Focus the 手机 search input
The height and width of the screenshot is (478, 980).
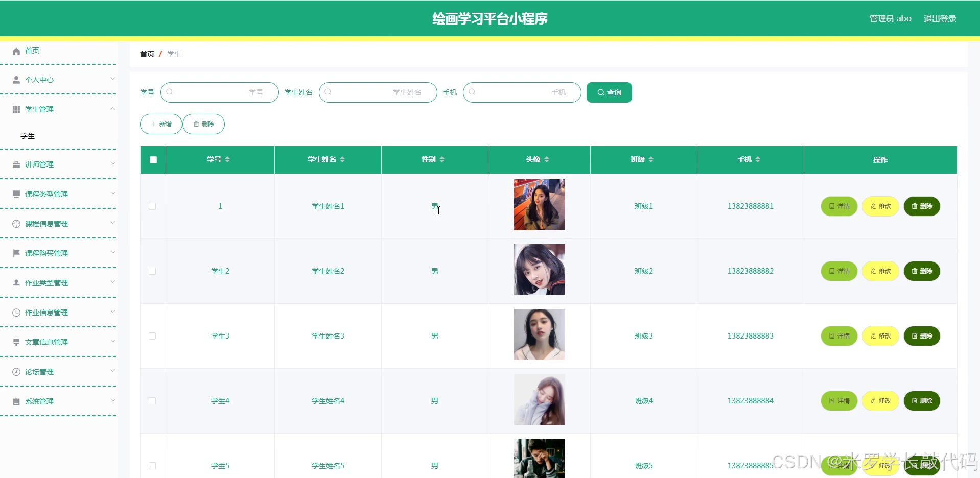522,92
